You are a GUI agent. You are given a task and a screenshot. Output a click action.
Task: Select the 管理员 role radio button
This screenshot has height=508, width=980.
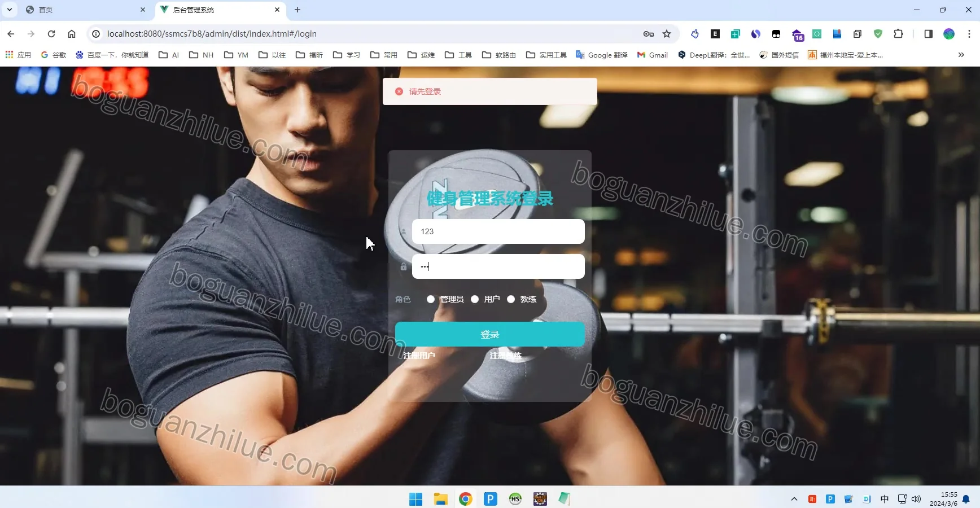(431, 299)
